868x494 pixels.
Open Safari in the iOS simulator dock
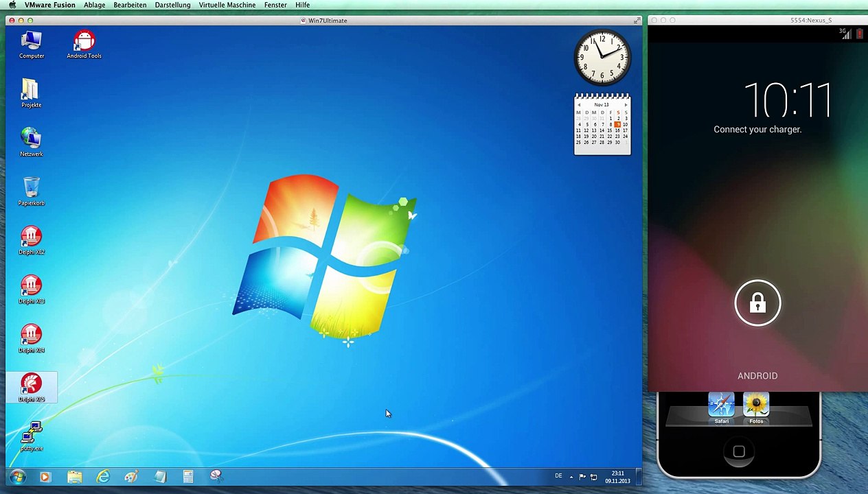click(x=721, y=408)
